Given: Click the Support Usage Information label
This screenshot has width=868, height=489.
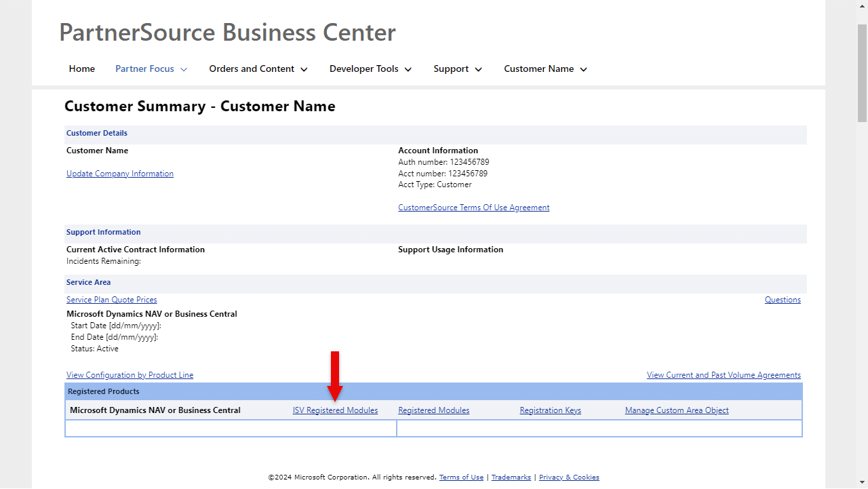Looking at the screenshot, I should (451, 250).
